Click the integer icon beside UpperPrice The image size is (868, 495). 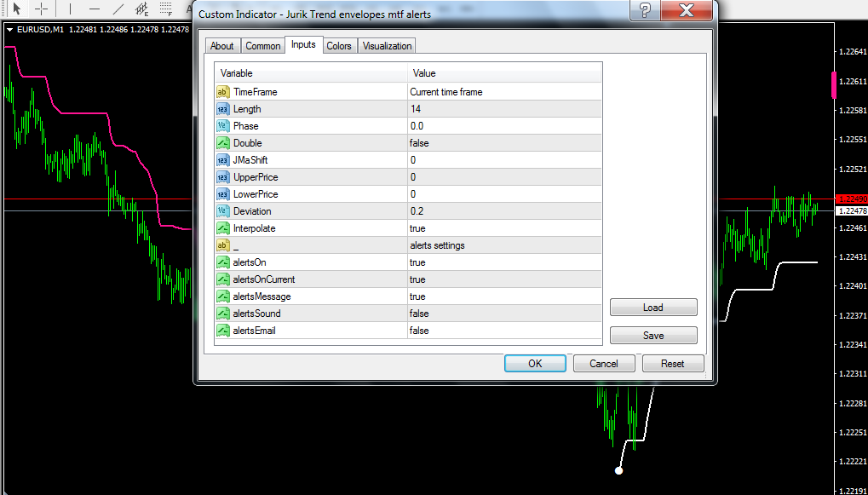coord(223,177)
